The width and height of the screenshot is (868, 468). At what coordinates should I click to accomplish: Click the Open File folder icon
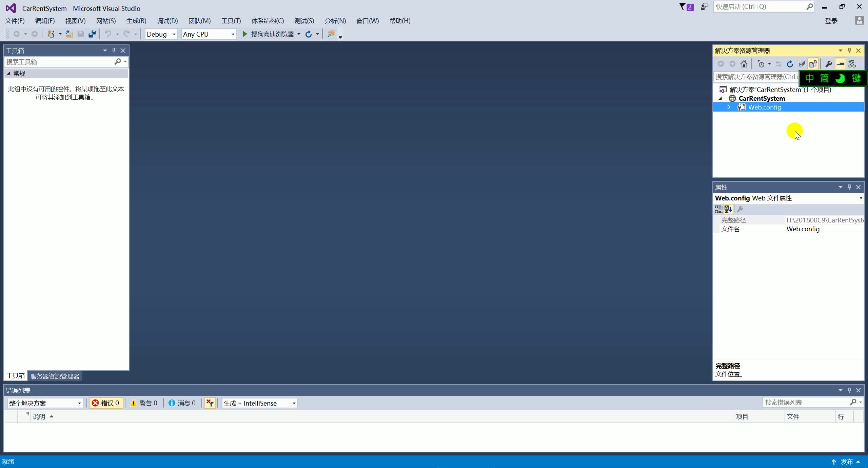(69, 34)
